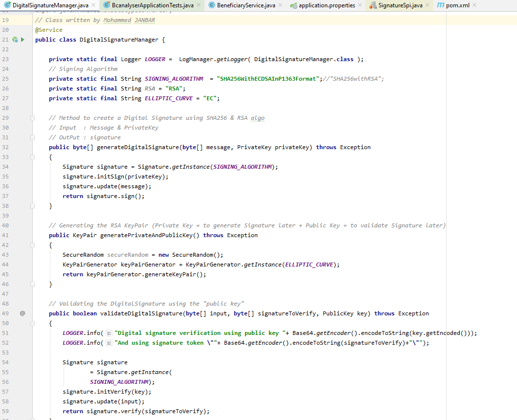Click KeyPairGenerator.getInstance on line 44
The height and width of the screenshot is (420, 517).
coord(233,265)
